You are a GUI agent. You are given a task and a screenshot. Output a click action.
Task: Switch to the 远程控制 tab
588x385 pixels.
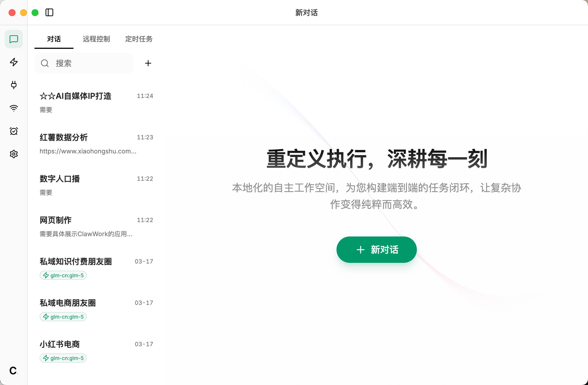(x=96, y=39)
